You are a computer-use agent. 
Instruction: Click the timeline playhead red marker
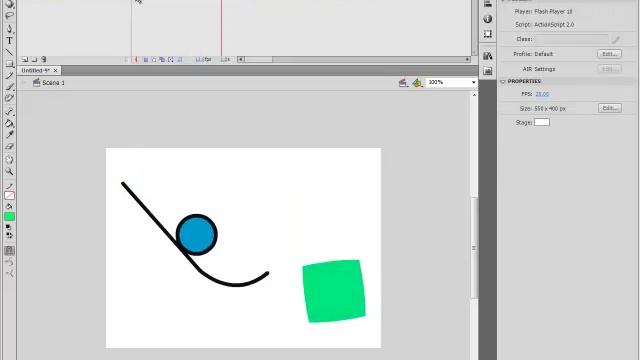221,28
